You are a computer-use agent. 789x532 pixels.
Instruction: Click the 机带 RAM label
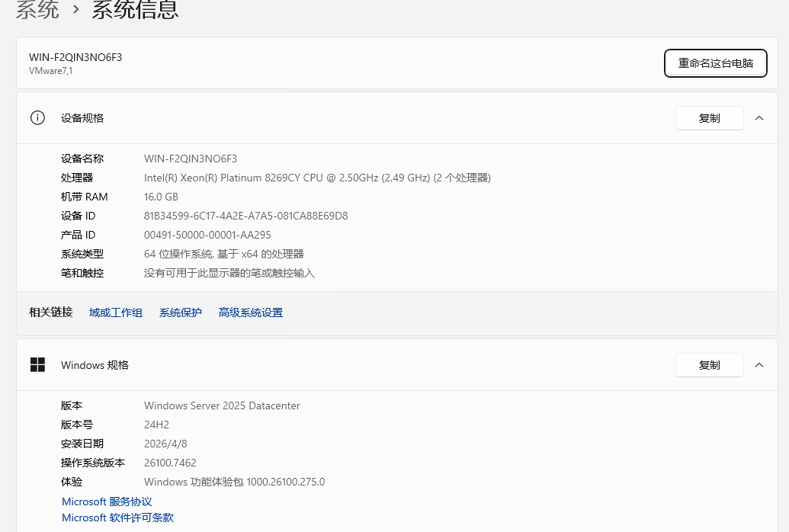(x=85, y=197)
